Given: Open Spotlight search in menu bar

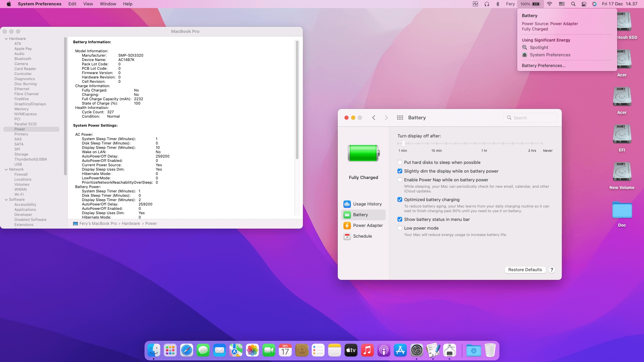Looking at the screenshot, I should (x=573, y=4).
